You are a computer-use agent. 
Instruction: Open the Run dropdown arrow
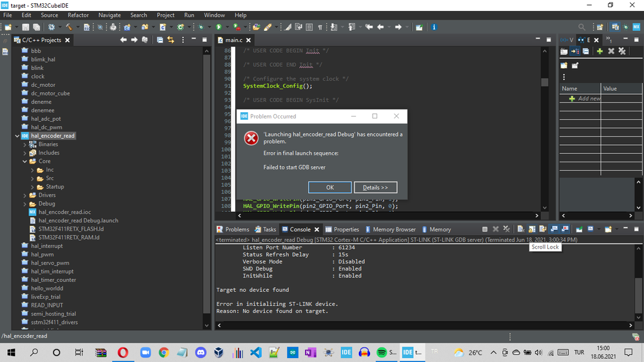pos(226,27)
